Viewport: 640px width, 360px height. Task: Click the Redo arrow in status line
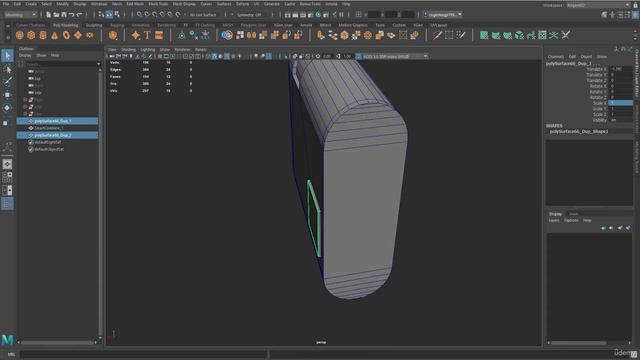[79, 15]
